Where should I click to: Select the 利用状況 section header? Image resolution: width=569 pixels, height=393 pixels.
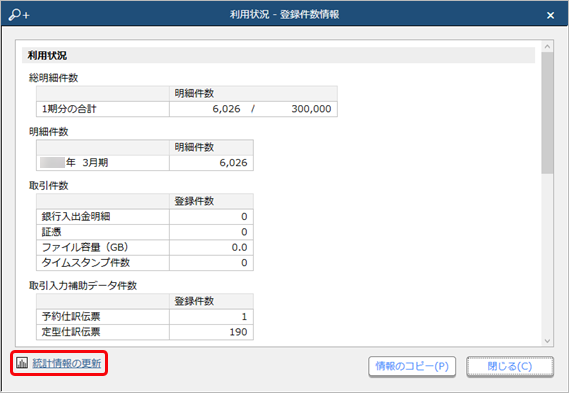point(278,56)
